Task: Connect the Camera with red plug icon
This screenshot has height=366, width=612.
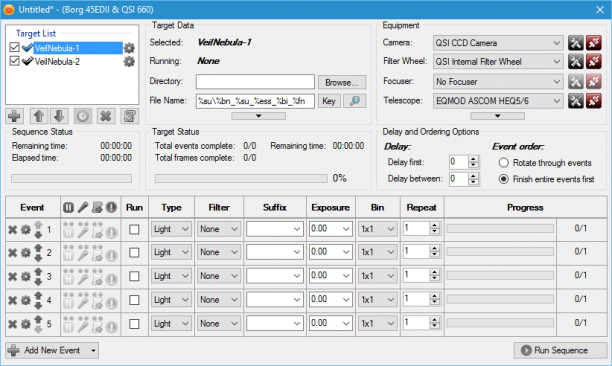Action: pos(594,43)
